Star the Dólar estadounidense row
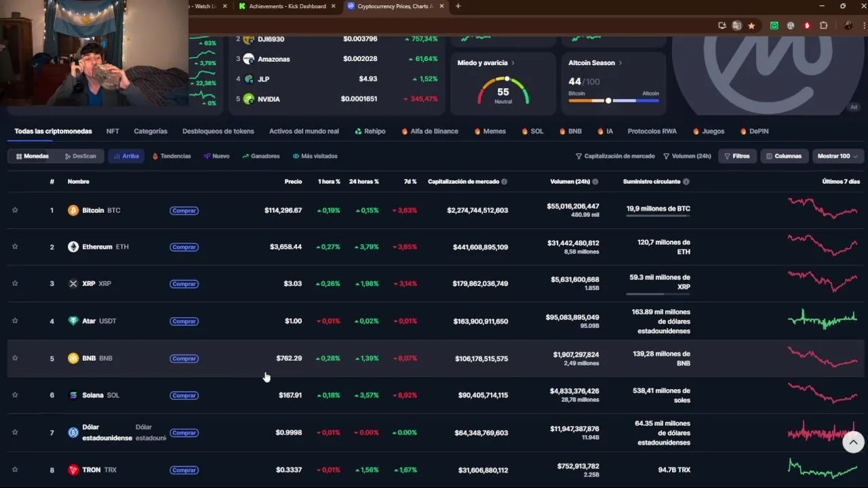The width and height of the screenshot is (868, 488). click(x=15, y=432)
